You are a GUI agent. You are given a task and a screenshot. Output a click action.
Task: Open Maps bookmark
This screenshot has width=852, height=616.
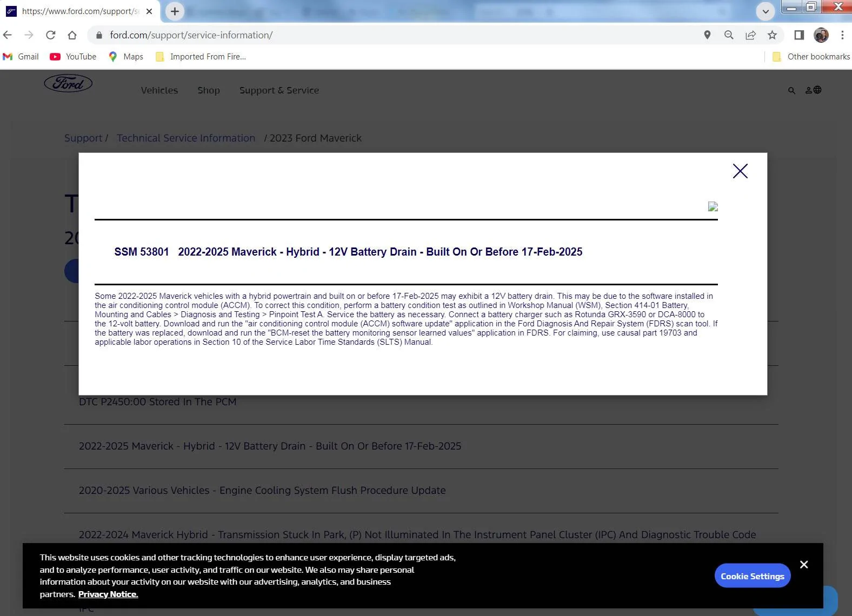tap(126, 57)
